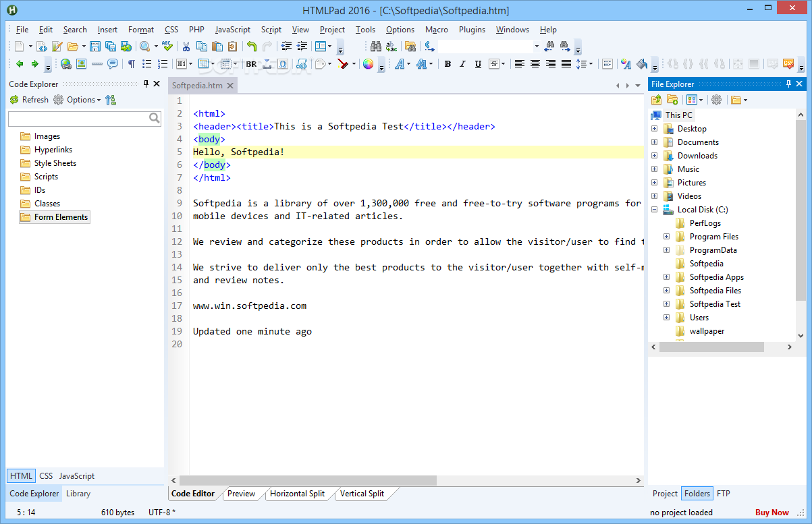This screenshot has width=812, height=524.
Task: Collapse the Local Disk (C:) node
Action: click(654, 210)
